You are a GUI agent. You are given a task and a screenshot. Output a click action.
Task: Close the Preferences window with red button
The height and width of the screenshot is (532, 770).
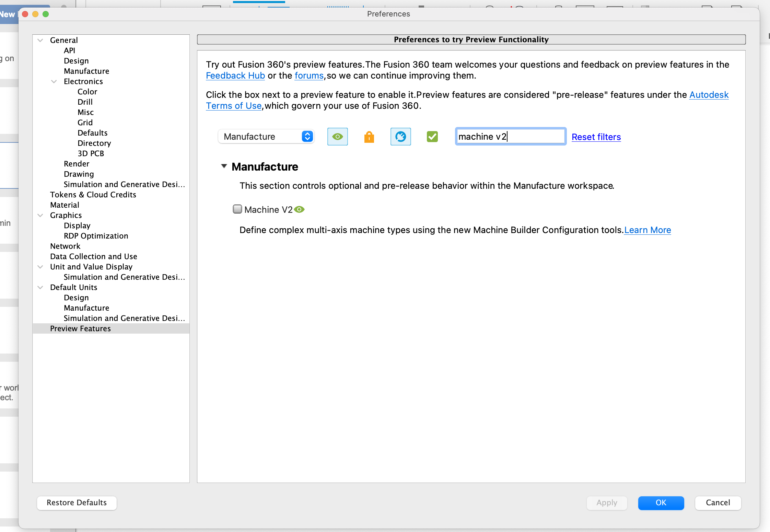pyautogui.click(x=25, y=14)
